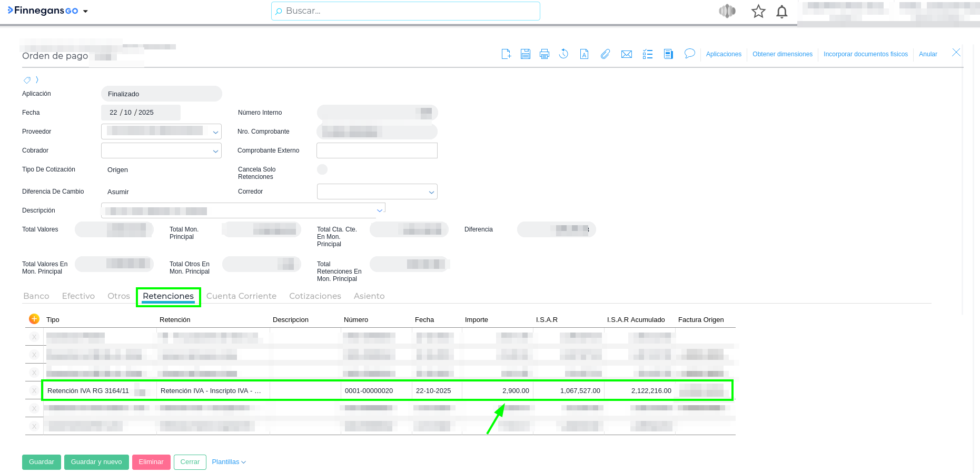
Task: Open the Corredor dropdown
Action: click(x=431, y=192)
